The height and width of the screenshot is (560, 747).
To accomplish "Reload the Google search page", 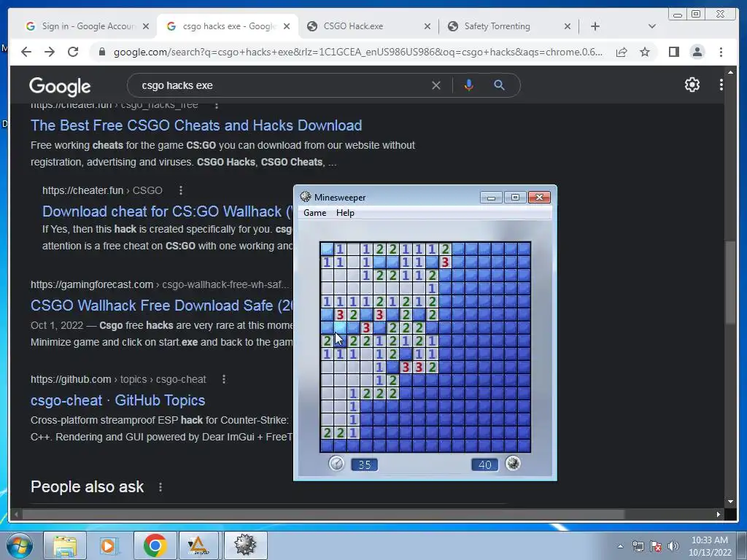I will (x=73, y=52).
